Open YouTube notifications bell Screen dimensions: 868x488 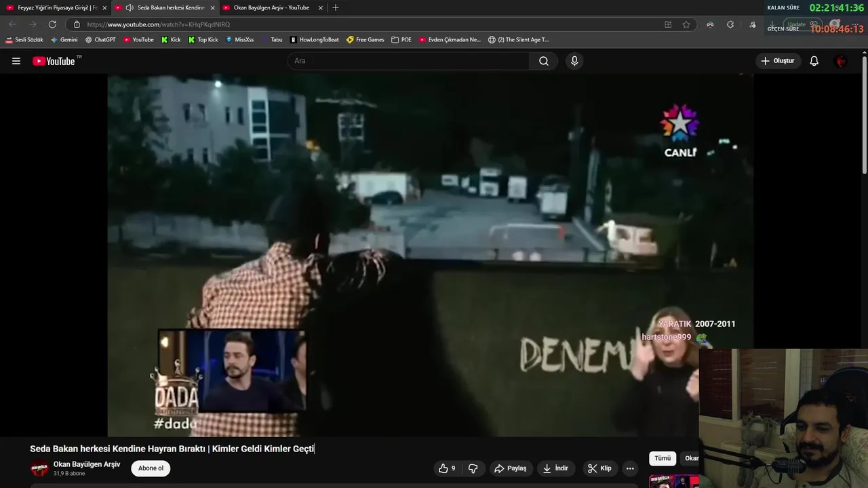814,61
